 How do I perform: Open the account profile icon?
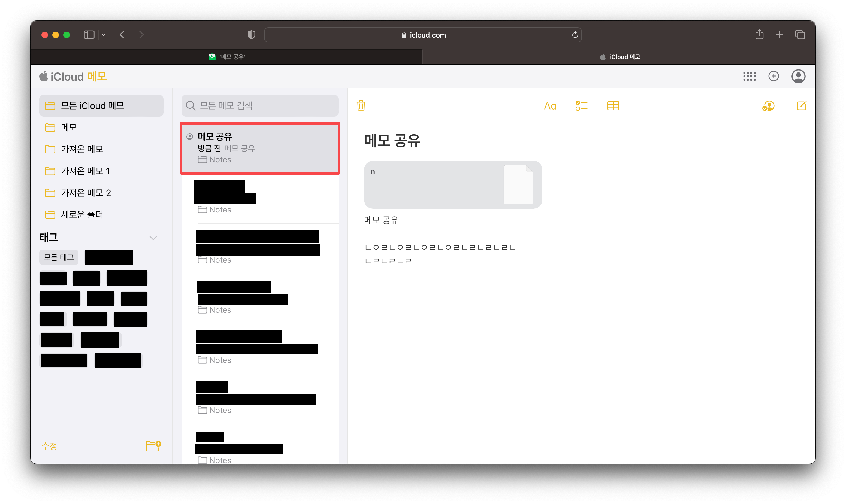[x=798, y=76]
